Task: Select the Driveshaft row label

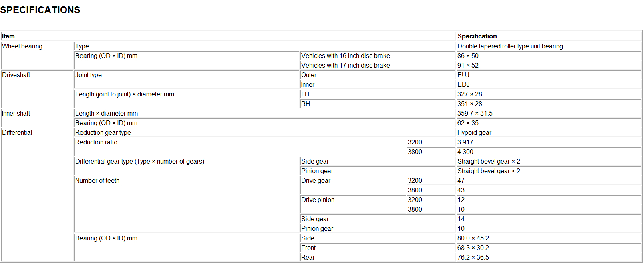Action: (x=16, y=75)
